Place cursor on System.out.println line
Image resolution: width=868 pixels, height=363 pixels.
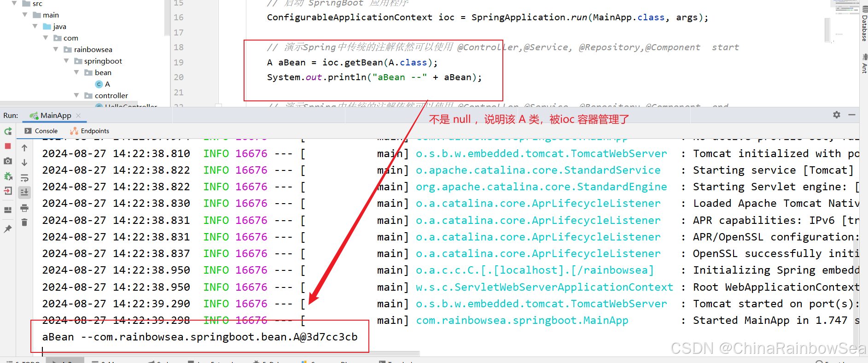[374, 77]
